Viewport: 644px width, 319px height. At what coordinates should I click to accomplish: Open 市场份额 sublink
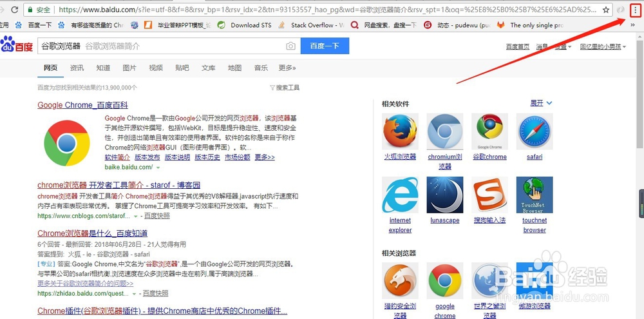(x=238, y=157)
